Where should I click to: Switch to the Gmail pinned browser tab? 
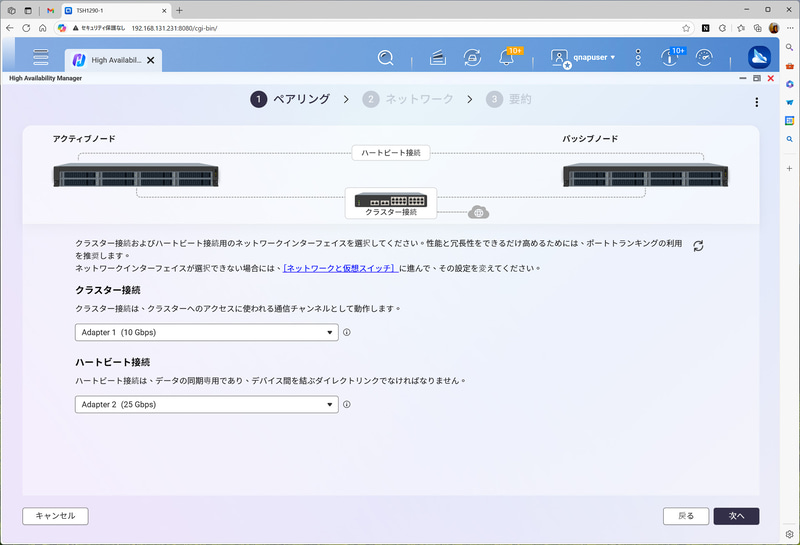click(51, 10)
